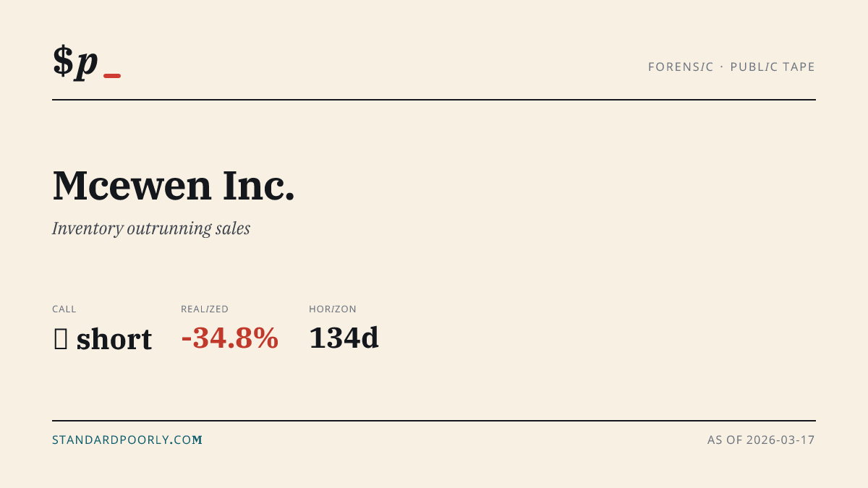Click the AS OF 2026-03-17 date
The image size is (868, 488).
pos(761,440)
